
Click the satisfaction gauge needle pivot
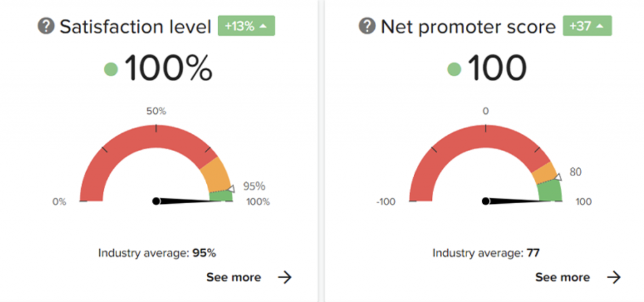point(156,201)
